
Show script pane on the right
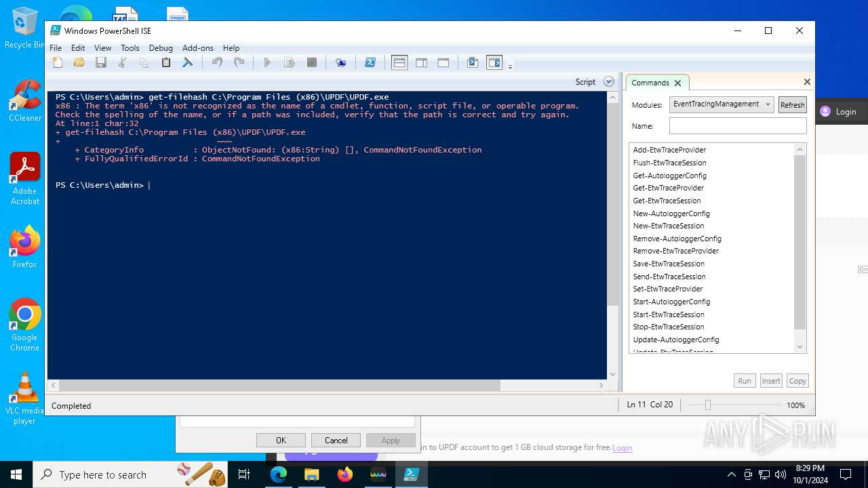(x=421, y=62)
